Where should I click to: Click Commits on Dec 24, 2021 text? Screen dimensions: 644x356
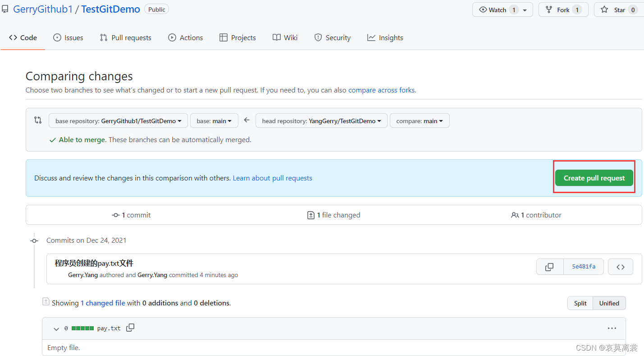(87, 240)
